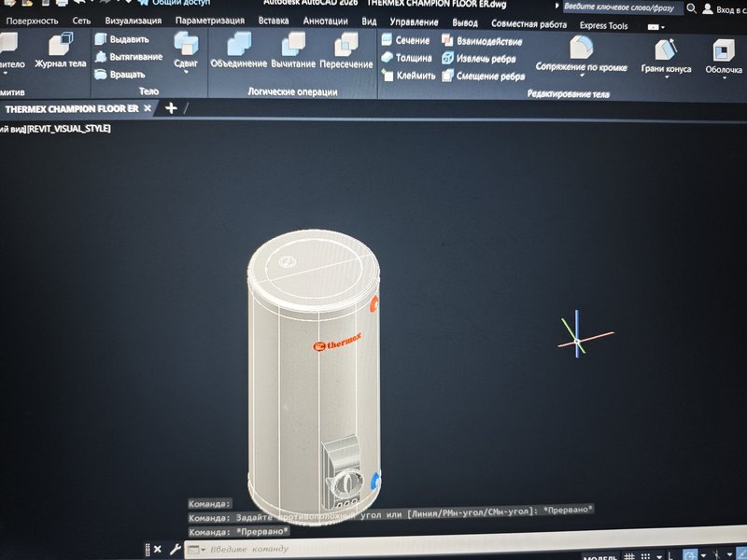Open polar tracking angle dropdown arrow

pyautogui.click(x=703, y=556)
